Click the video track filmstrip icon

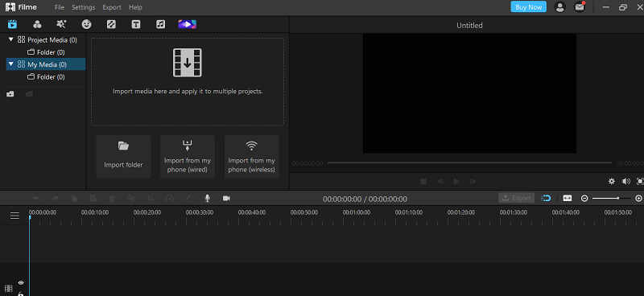coord(9,289)
